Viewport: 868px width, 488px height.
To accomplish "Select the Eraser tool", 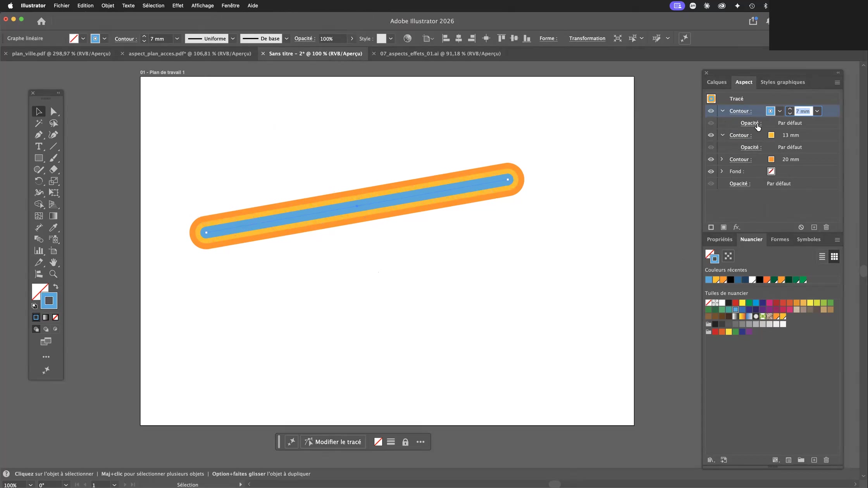I will click(53, 170).
